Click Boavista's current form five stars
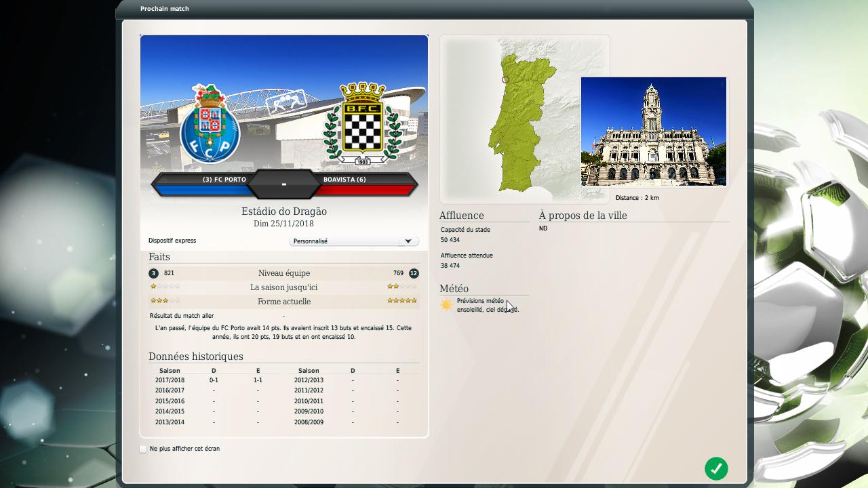 pyautogui.click(x=402, y=300)
